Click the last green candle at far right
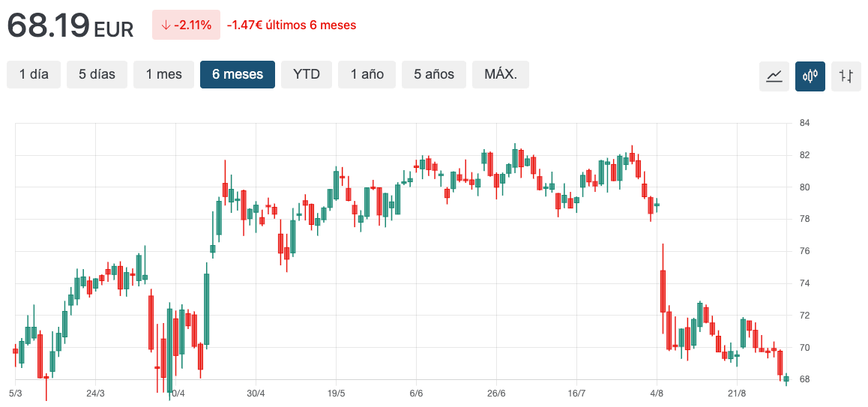Image resolution: width=868 pixels, height=407 pixels. [786, 379]
